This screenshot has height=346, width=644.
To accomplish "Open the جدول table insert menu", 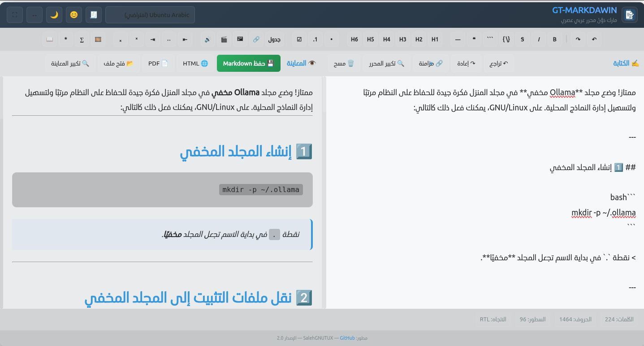I will [274, 39].
